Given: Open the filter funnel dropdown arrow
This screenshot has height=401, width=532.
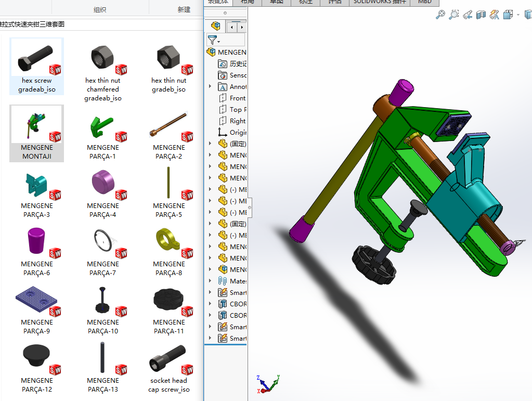Looking at the screenshot, I should click(x=218, y=42).
